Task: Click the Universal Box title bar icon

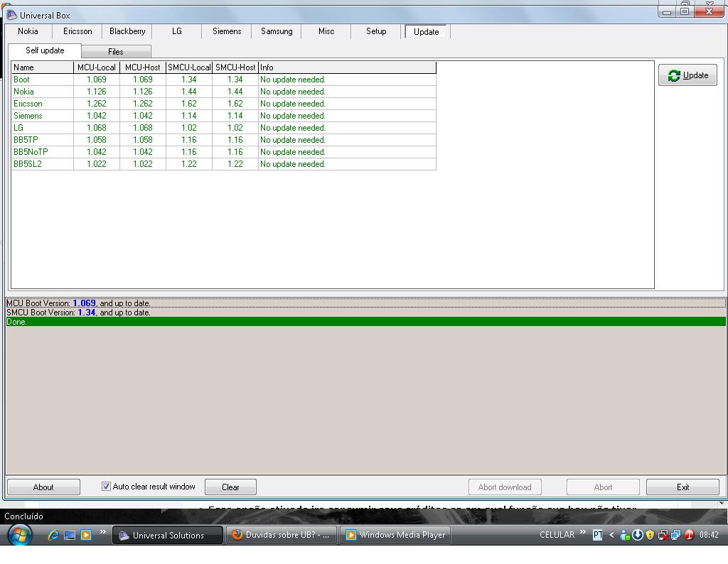Action: (11, 15)
